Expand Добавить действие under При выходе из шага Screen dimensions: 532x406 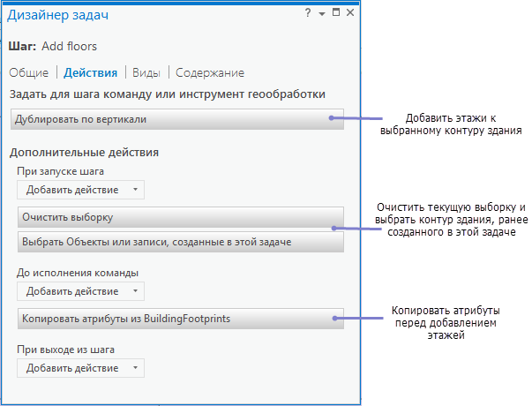pos(81,368)
